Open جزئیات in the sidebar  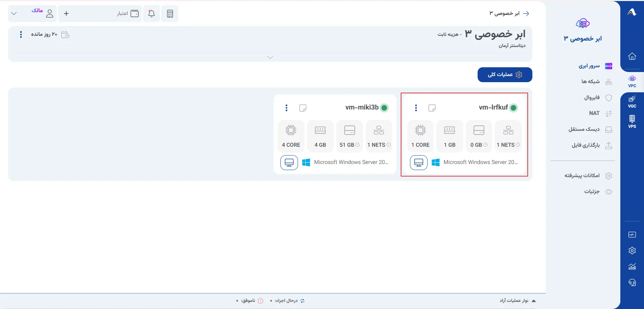click(x=598, y=192)
